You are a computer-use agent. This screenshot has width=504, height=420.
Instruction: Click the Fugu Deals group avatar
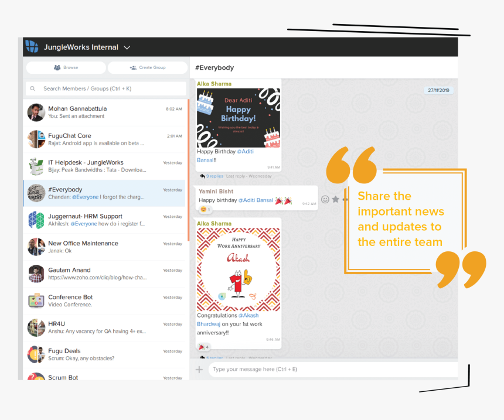click(x=36, y=354)
